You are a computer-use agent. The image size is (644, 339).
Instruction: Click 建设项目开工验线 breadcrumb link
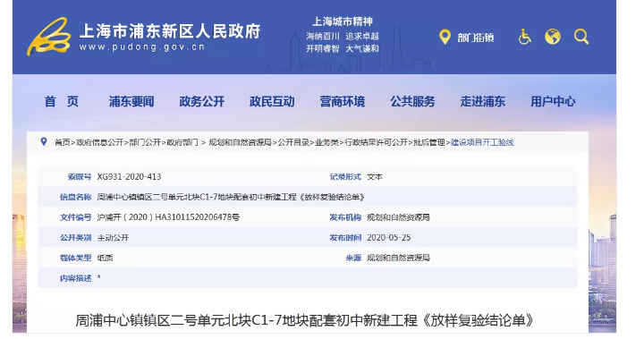(482, 142)
